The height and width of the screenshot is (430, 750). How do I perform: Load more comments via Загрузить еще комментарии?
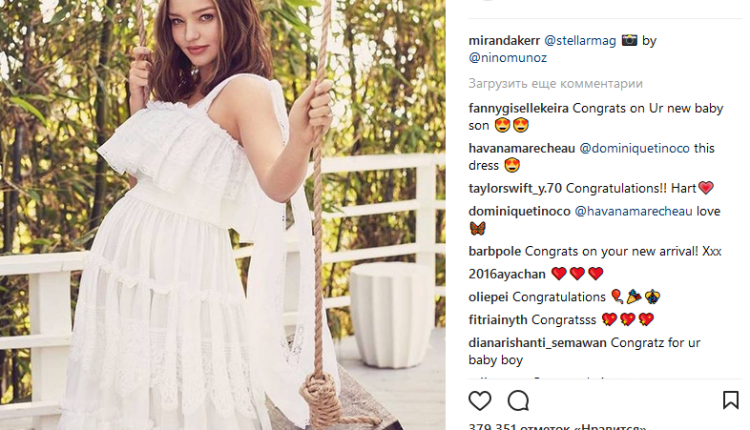click(x=555, y=84)
